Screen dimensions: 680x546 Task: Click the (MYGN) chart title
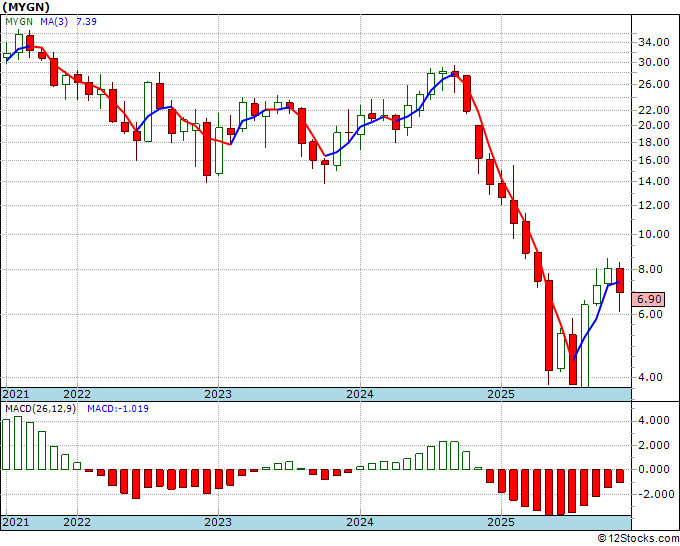click(26, 7)
